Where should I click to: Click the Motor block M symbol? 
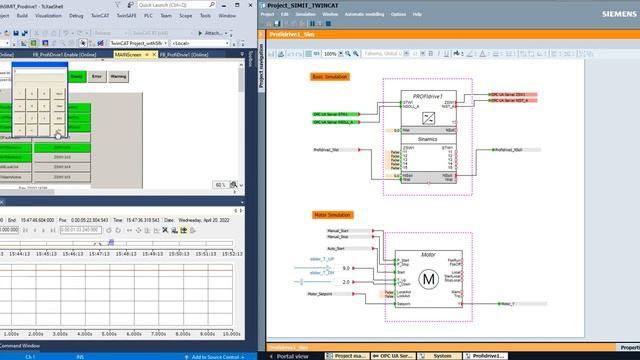click(x=429, y=279)
